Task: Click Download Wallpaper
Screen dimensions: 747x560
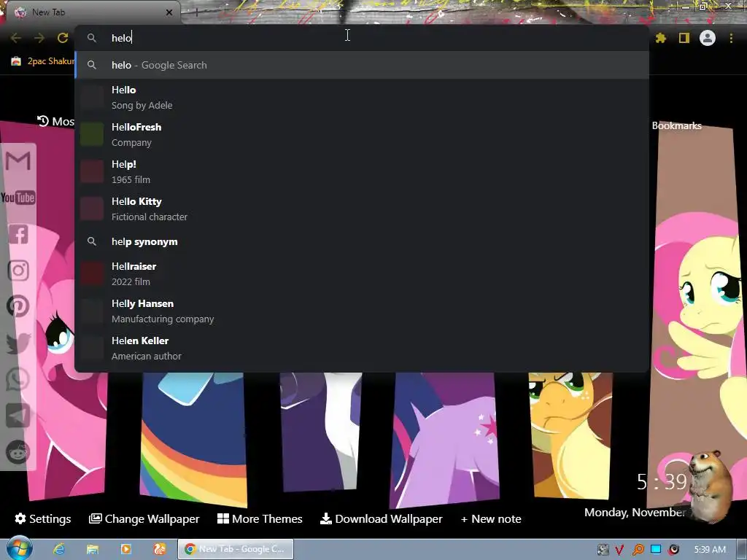Action: pos(381,519)
